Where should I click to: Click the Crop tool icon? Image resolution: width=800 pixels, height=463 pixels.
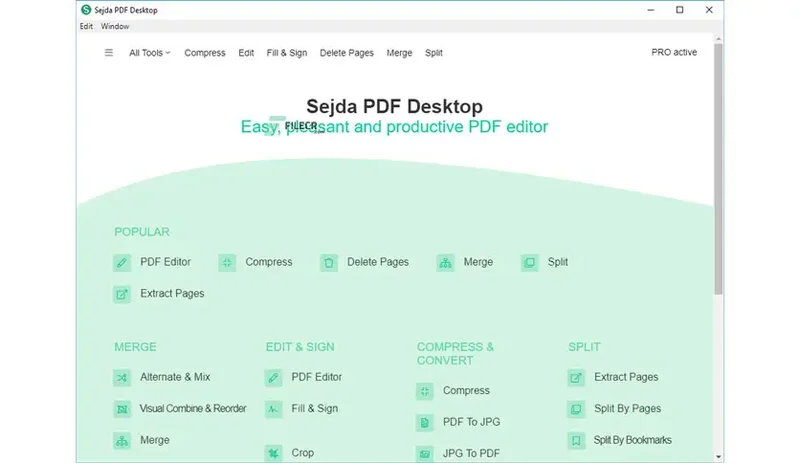pyautogui.click(x=273, y=453)
